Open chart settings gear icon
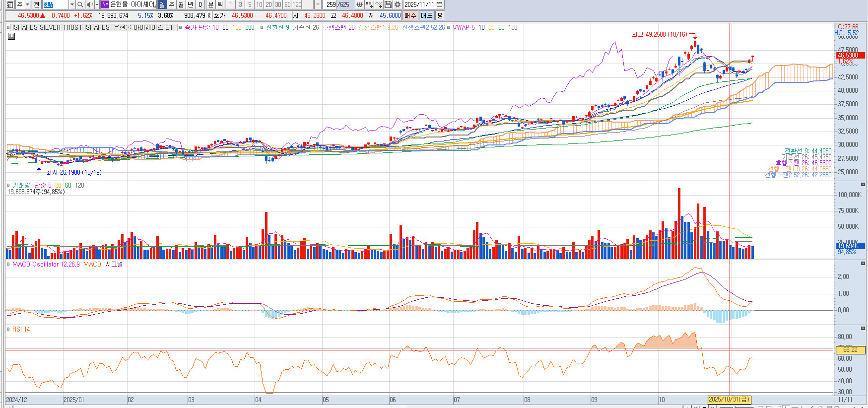Image resolution: width=868 pixels, height=408 pixels. click(398, 4)
